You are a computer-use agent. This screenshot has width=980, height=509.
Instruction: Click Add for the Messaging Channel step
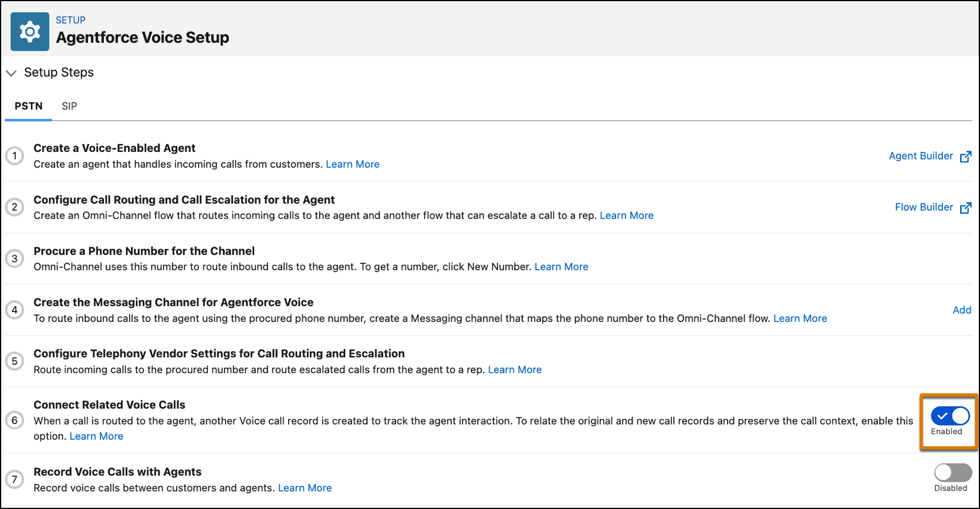pos(962,310)
